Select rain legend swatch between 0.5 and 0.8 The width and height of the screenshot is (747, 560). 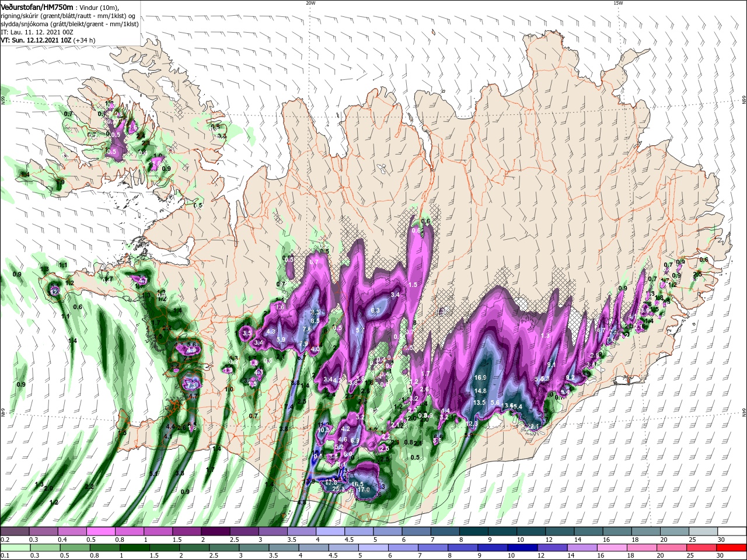pyautogui.click(x=75, y=547)
